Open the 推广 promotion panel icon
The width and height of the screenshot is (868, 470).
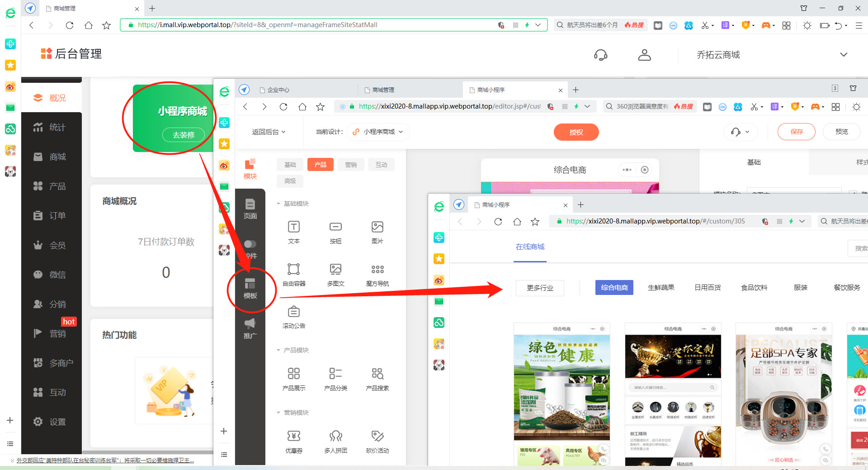(250, 328)
